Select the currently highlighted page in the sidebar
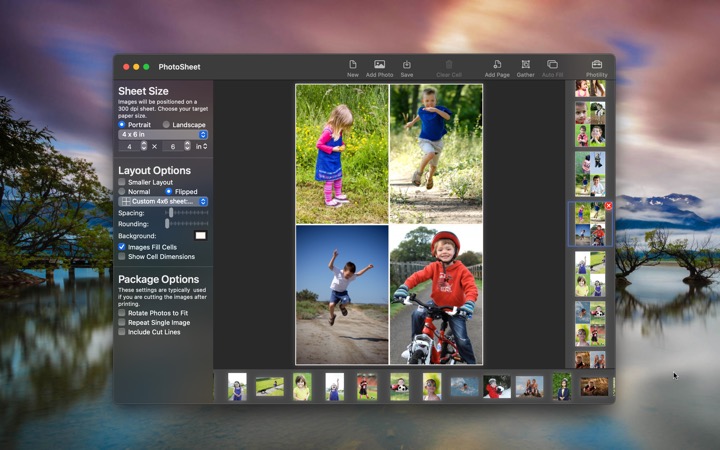Viewport: 720px width, 450px height. (x=590, y=224)
